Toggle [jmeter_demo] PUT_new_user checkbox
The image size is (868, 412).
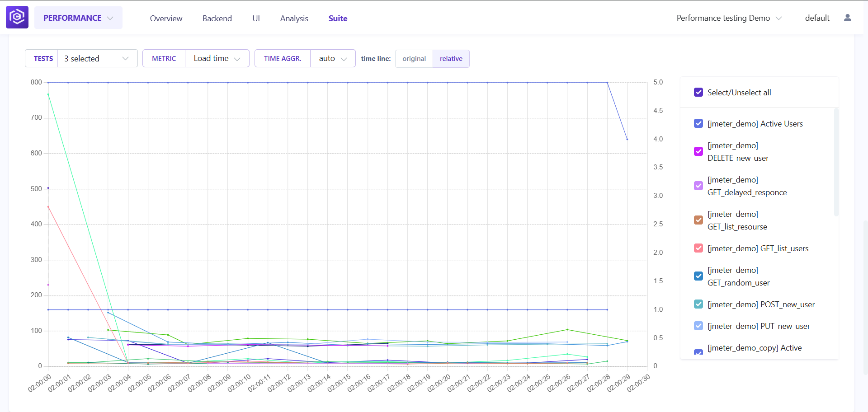pyautogui.click(x=698, y=326)
